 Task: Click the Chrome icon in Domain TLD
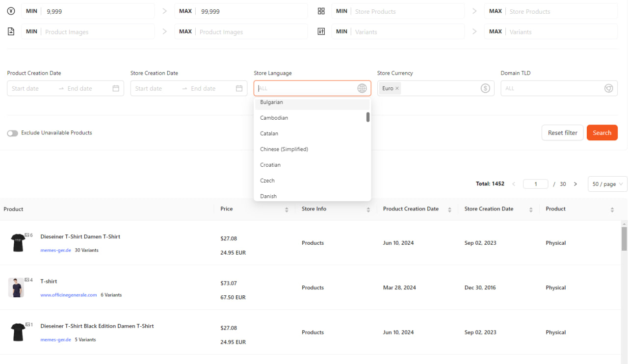click(609, 88)
